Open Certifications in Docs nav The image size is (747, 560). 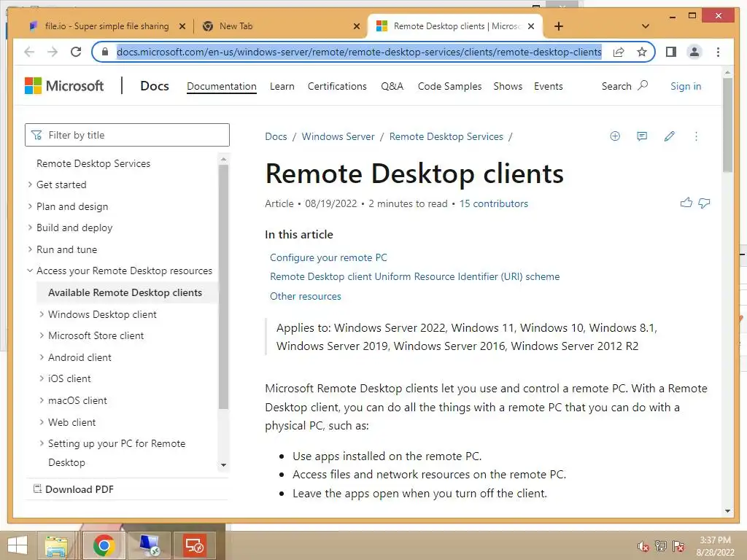[337, 86]
